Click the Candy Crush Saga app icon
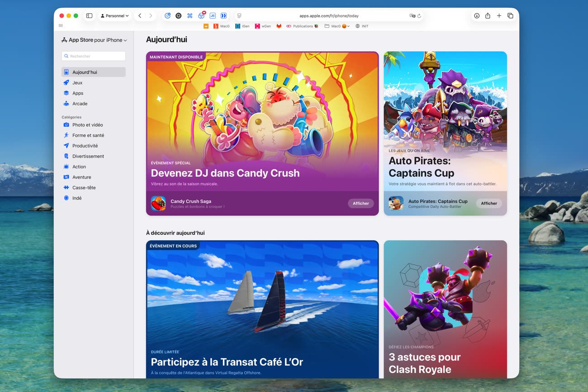588x392 pixels. point(158,204)
